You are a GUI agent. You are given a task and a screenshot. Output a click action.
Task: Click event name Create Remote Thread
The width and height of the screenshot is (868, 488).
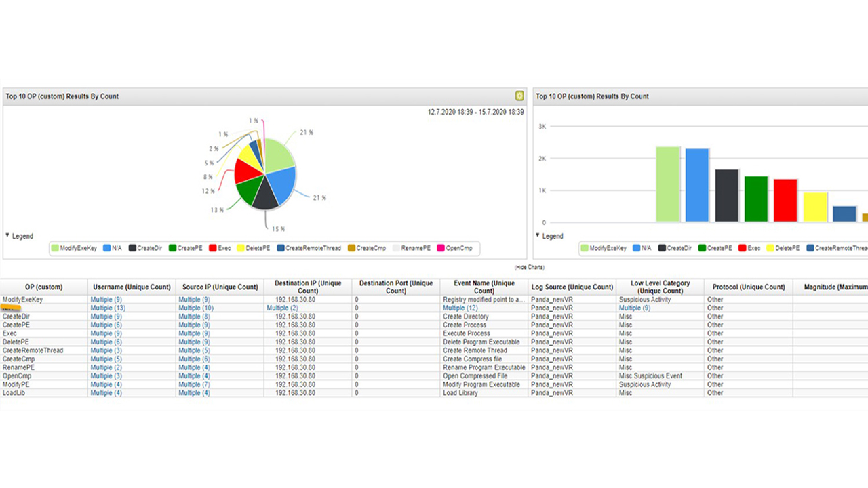(x=475, y=350)
